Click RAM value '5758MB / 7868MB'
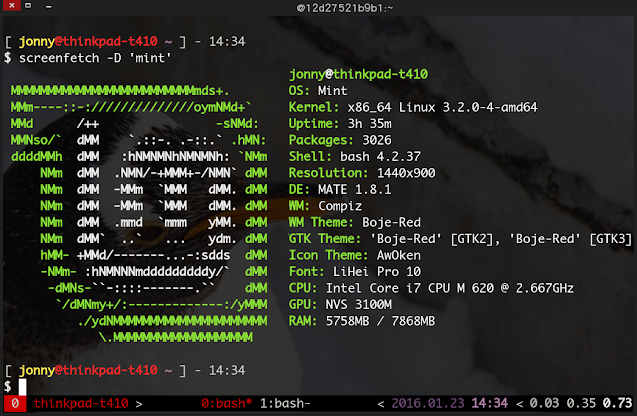The image size is (637, 416). tap(380, 321)
